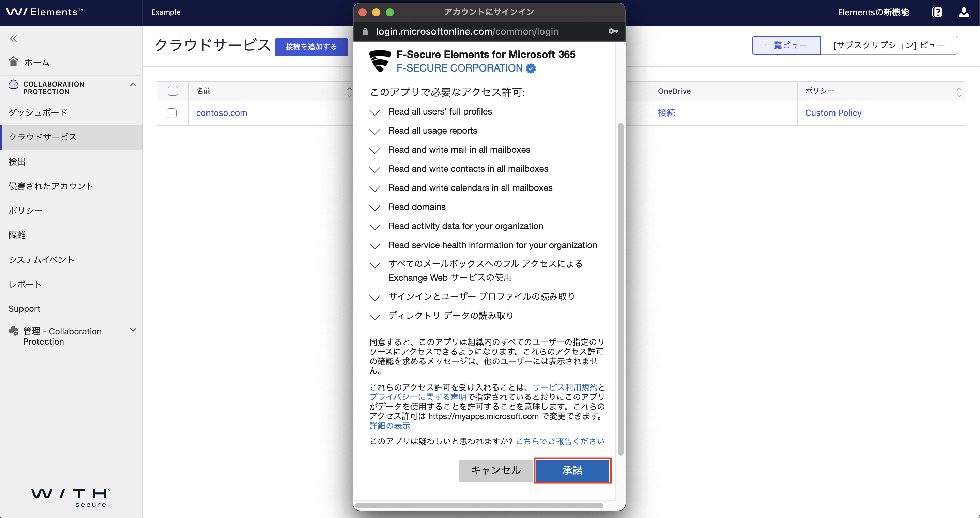
Task: Click the Example organization selector
Action: click(166, 12)
